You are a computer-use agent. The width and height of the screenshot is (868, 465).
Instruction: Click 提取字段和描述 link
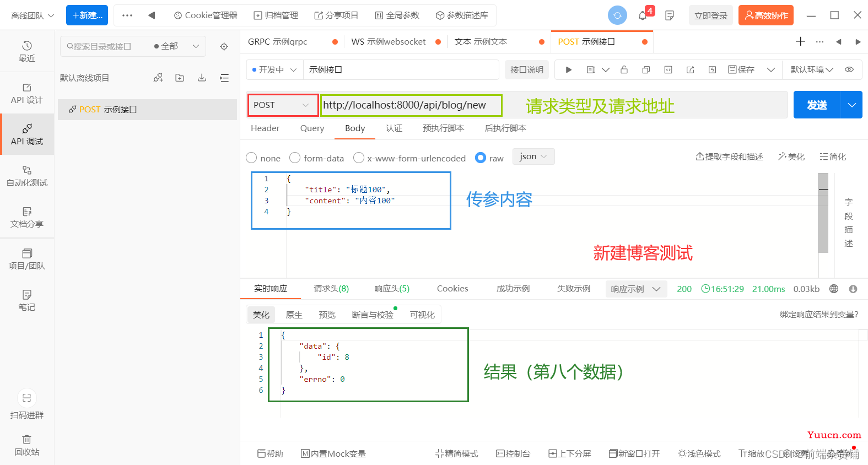[x=730, y=156]
